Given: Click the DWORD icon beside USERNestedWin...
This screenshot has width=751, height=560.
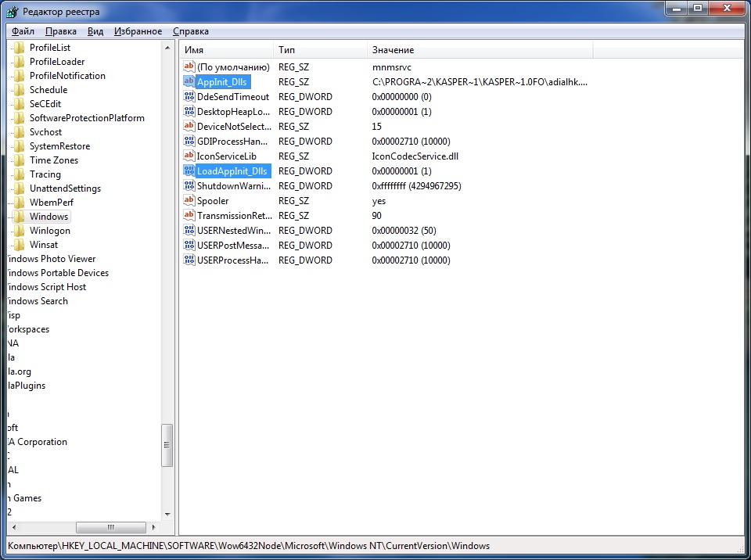Looking at the screenshot, I should click(189, 230).
